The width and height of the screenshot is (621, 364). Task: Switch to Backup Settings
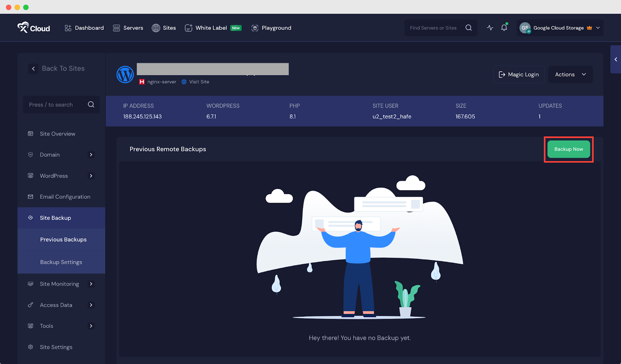click(x=61, y=262)
